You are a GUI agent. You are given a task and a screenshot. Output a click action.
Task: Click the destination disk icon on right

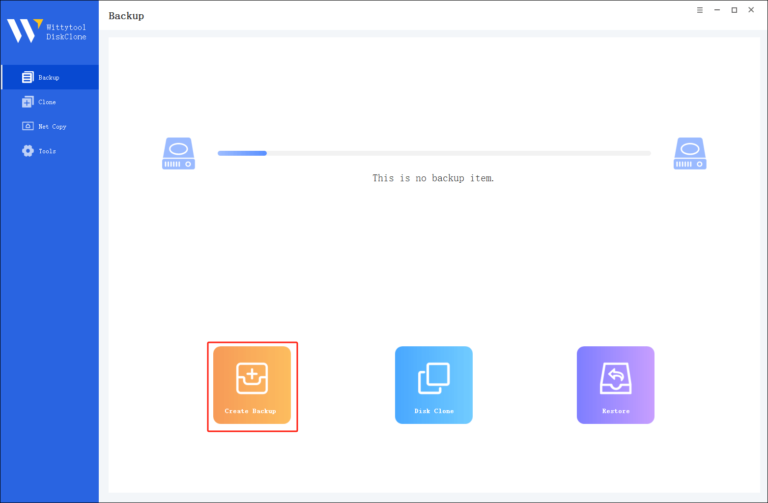pos(689,153)
